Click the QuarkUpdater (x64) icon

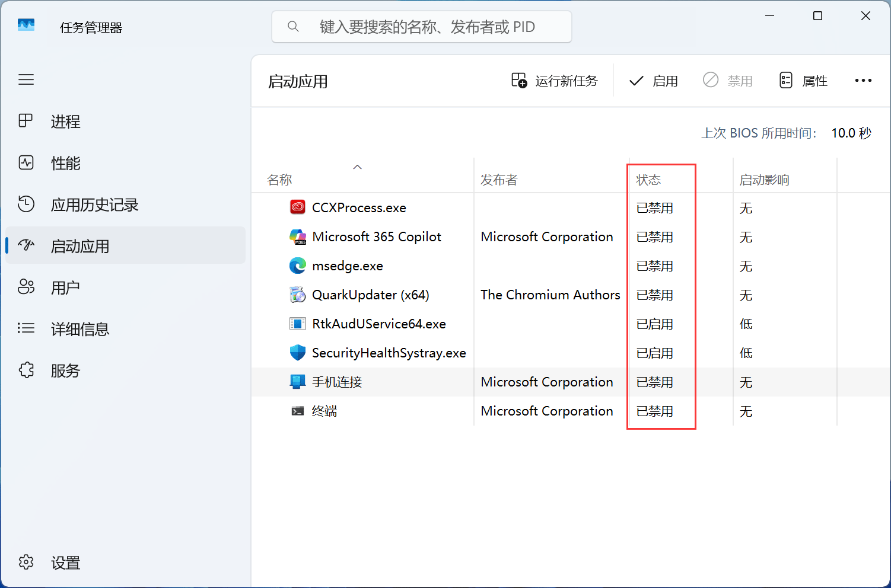click(x=297, y=295)
